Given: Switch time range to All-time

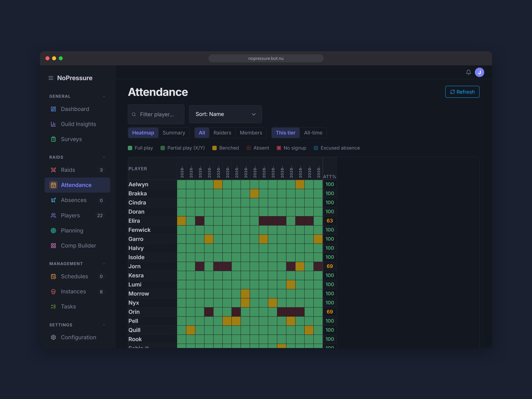Looking at the screenshot, I should point(313,133).
